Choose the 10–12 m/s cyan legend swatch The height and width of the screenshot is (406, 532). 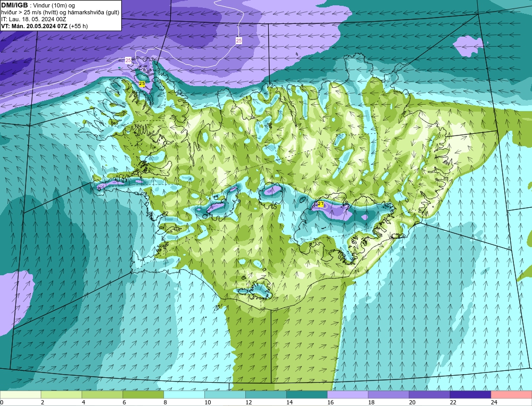tap(225, 394)
